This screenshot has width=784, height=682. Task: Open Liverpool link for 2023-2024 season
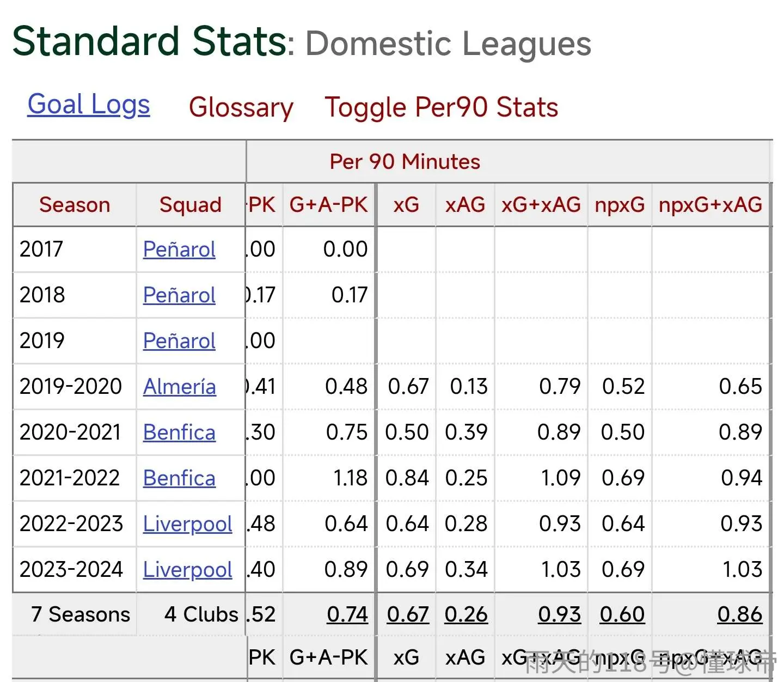(x=187, y=570)
